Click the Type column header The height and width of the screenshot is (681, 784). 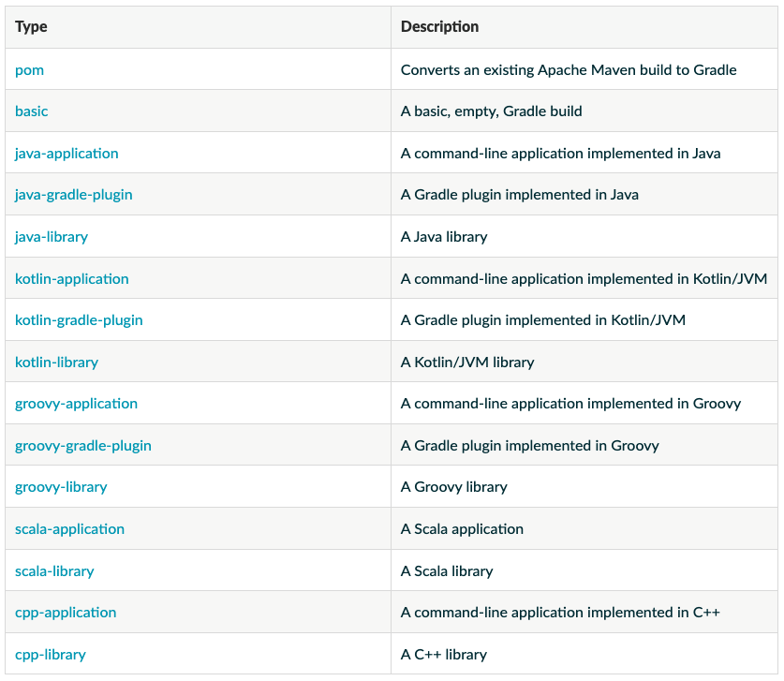tap(31, 26)
